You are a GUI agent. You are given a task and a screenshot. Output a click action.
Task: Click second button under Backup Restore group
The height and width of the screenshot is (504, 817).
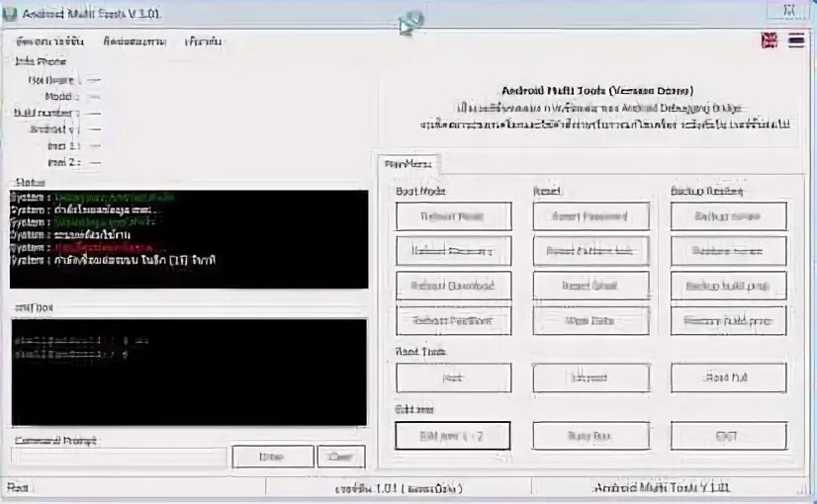(x=728, y=251)
